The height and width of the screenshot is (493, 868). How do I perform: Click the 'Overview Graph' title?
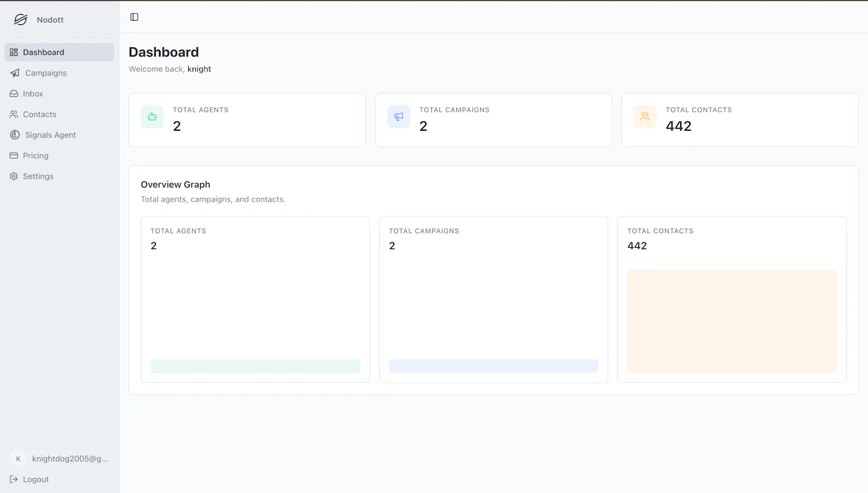coord(175,184)
